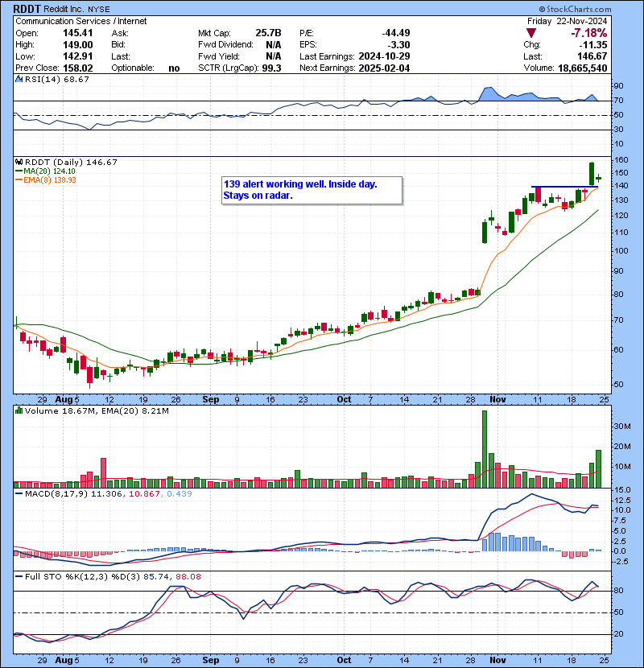
Task: Click the volume bars icon beside Volume label
Action: [19, 410]
